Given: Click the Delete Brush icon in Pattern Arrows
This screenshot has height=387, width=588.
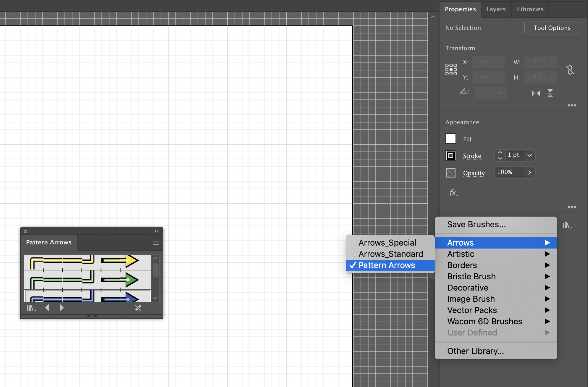Looking at the screenshot, I should 138,308.
